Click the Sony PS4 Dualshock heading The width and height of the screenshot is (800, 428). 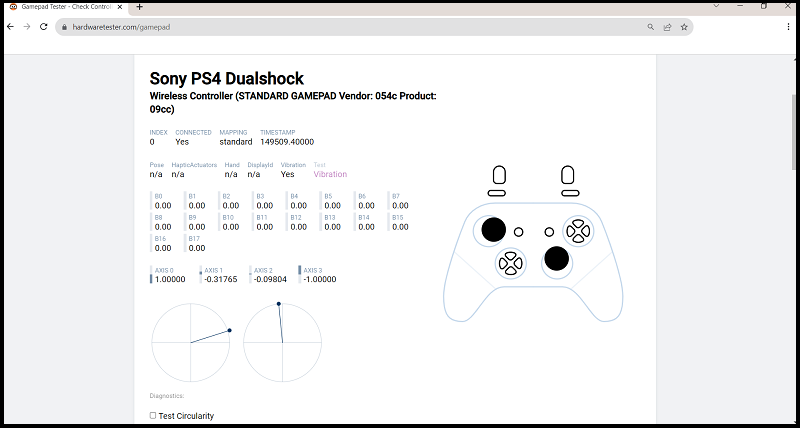click(x=227, y=79)
